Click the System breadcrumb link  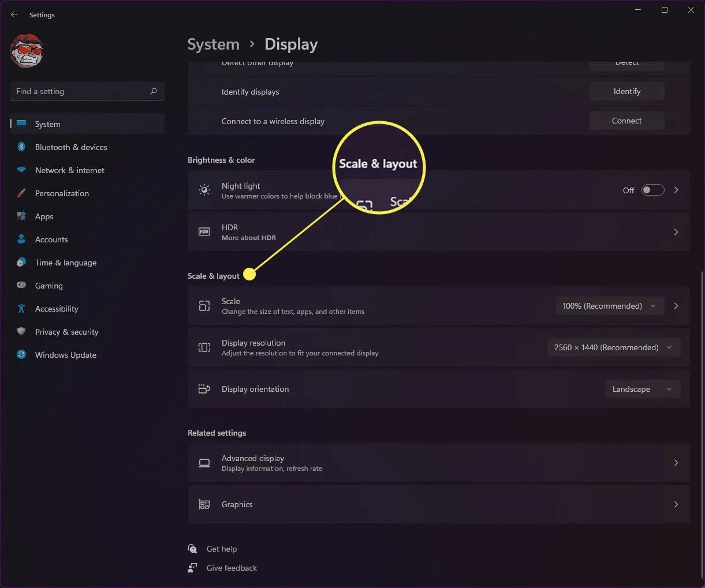pyautogui.click(x=213, y=44)
